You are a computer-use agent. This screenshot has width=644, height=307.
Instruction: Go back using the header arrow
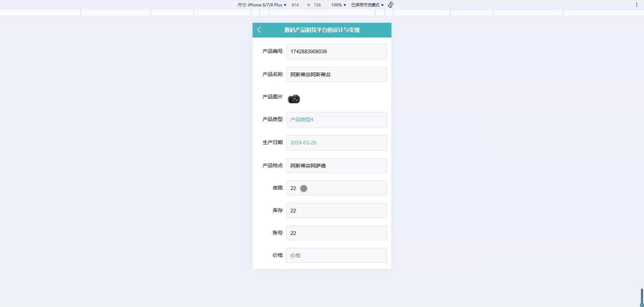pos(259,30)
